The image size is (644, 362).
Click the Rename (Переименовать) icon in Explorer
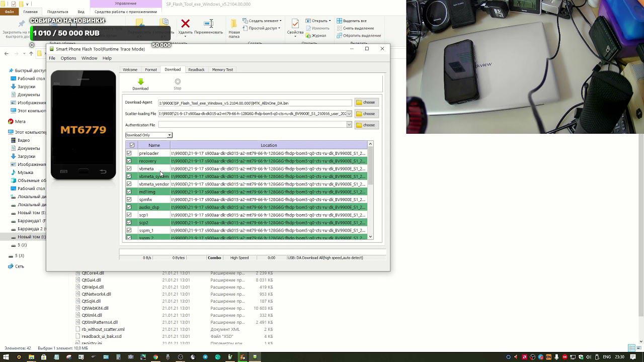(208, 24)
